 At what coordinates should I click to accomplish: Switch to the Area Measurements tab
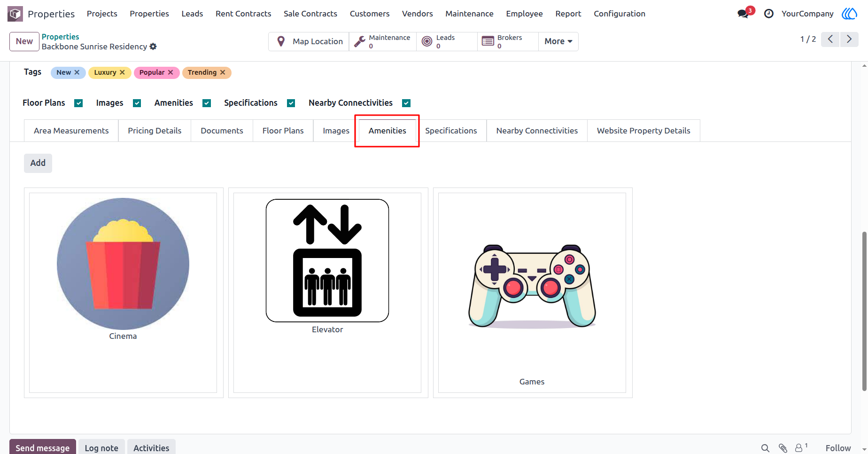[x=71, y=131]
